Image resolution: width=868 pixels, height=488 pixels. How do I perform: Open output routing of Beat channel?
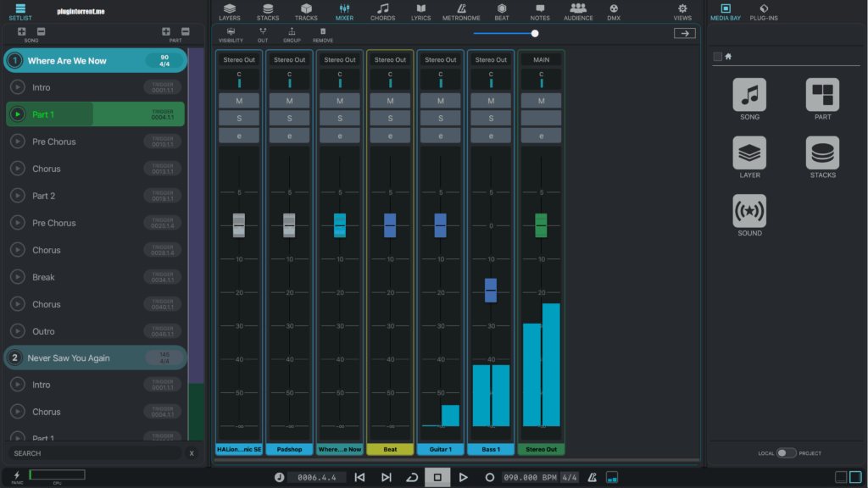[x=390, y=60]
